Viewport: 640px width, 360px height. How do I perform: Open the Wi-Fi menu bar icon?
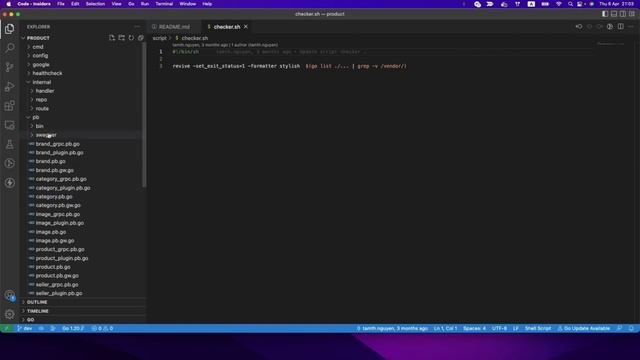[x=559, y=4]
